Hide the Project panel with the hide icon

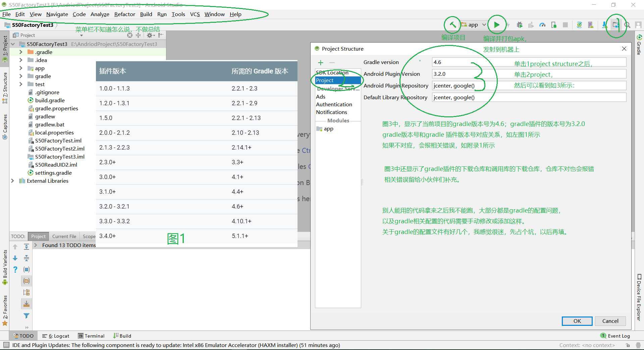click(161, 35)
